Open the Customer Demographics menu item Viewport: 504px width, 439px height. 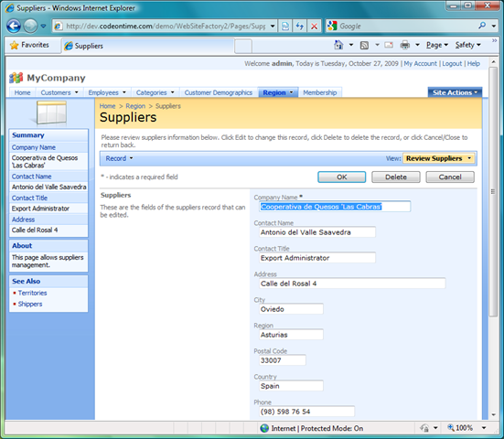coord(219,92)
